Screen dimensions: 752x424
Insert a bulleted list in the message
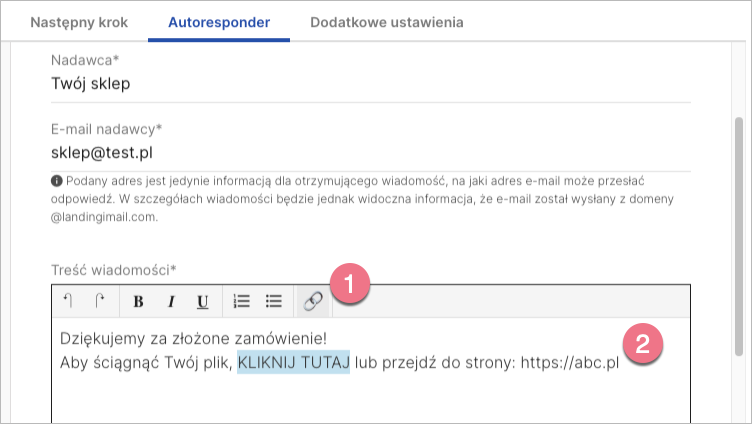pos(273,301)
